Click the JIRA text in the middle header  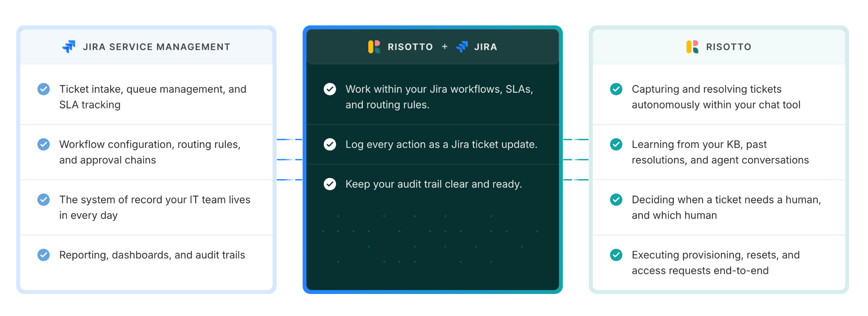pyautogui.click(x=486, y=47)
